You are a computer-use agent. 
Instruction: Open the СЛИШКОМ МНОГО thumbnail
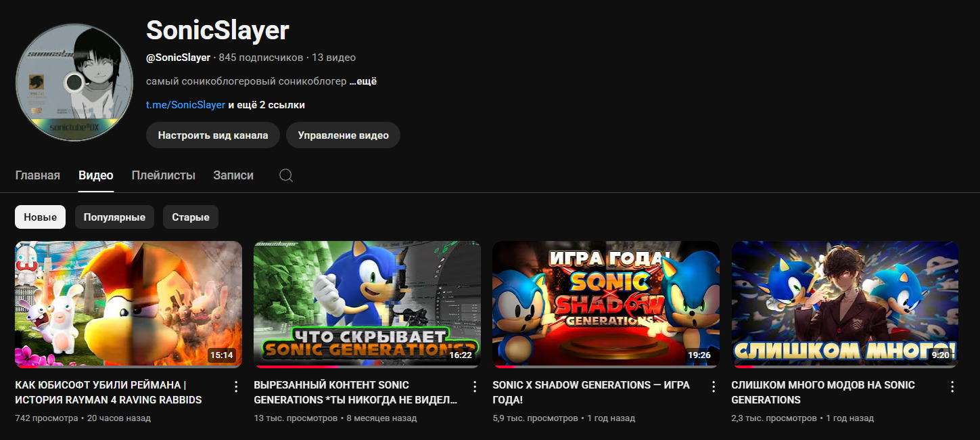point(845,305)
